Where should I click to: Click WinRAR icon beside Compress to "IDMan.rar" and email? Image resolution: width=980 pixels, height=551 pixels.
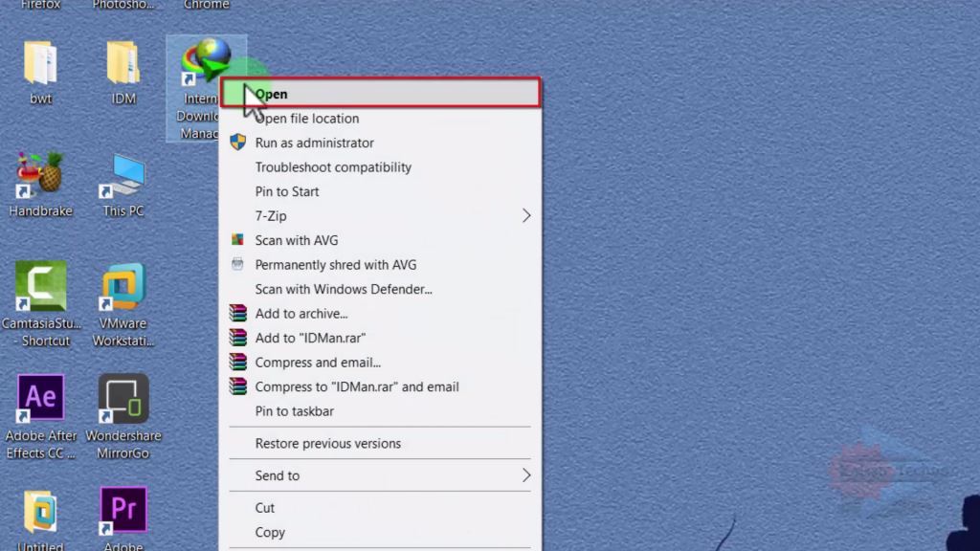237,386
